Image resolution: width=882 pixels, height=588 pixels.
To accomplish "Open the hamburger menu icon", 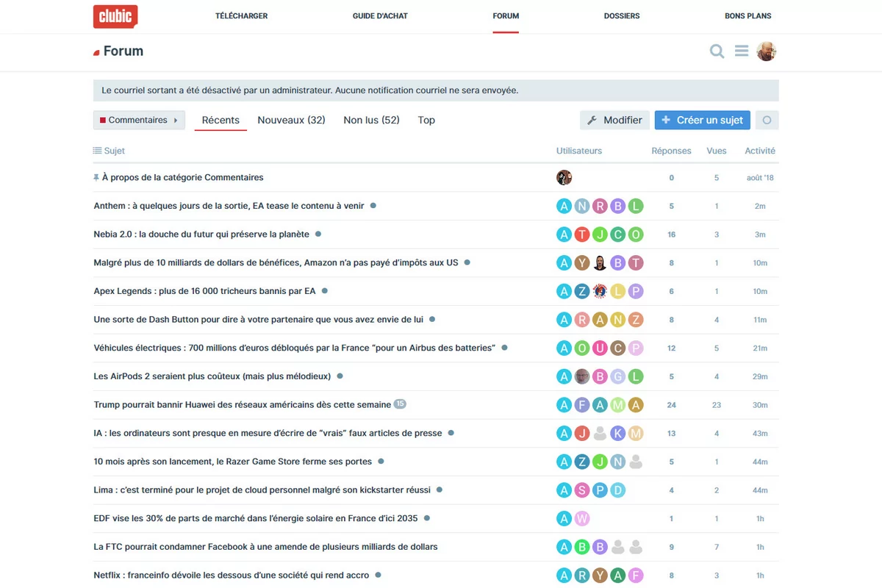I will point(741,51).
